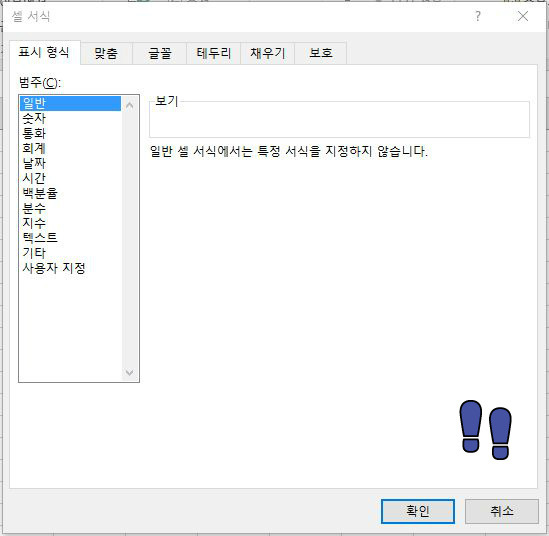Choose the 분수 fraction category
549x536 pixels.
click(x=70, y=208)
